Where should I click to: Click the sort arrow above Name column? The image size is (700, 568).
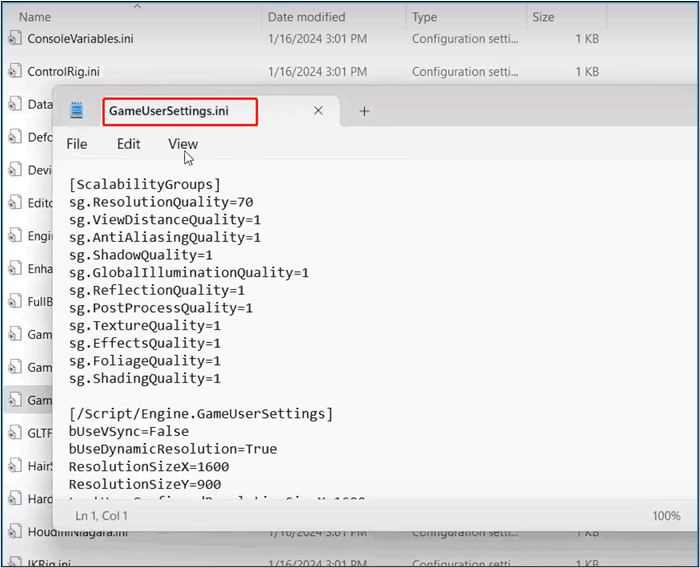(138, 6)
